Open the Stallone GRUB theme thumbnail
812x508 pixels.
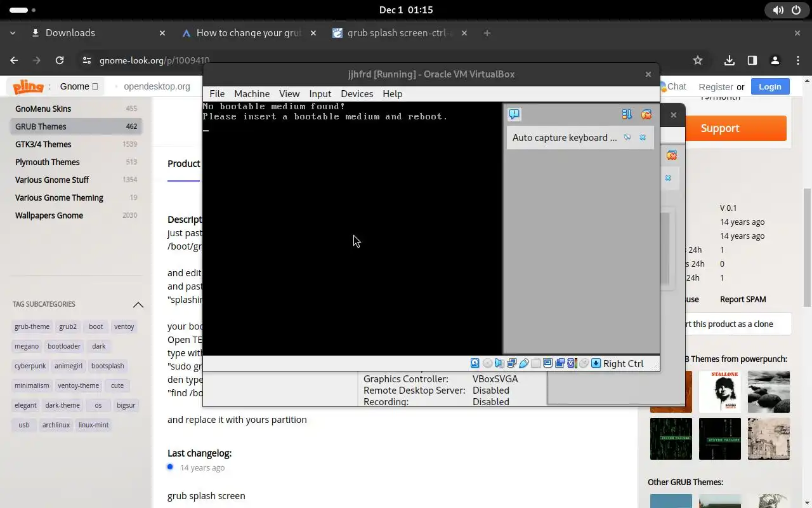tap(719, 392)
